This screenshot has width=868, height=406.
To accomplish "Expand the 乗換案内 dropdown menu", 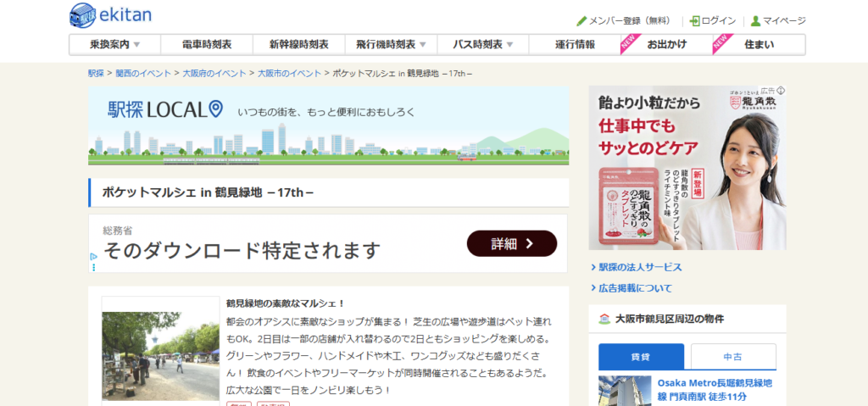I will tap(114, 44).
